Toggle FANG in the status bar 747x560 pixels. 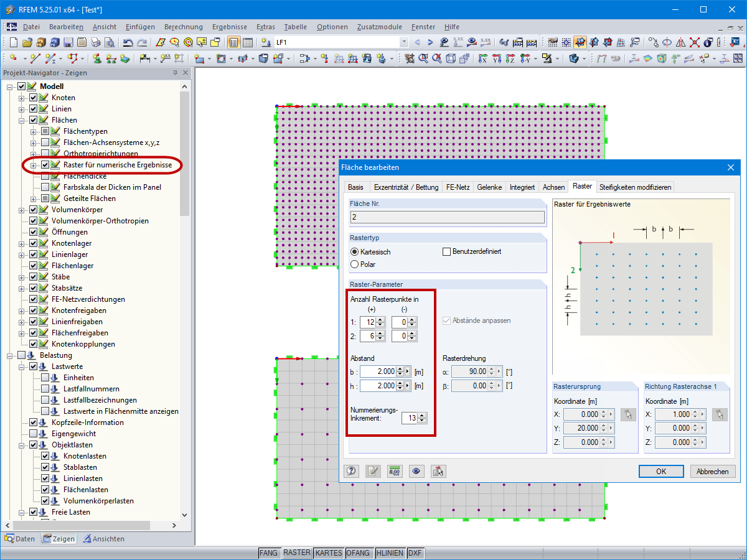point(269,553)
